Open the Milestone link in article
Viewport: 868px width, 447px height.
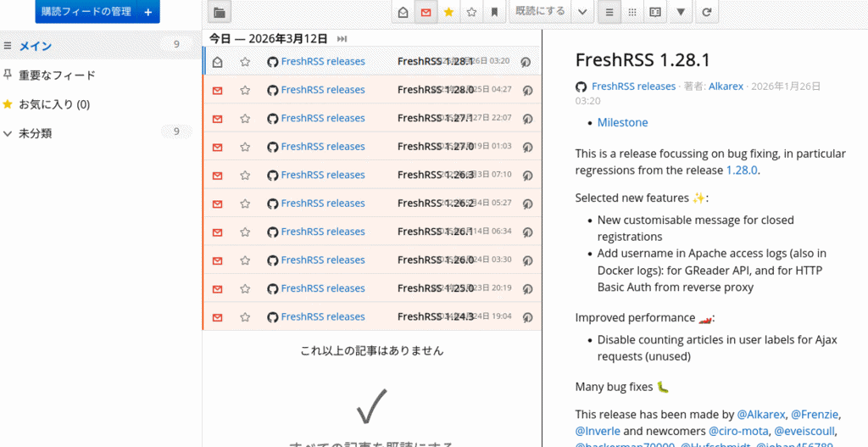coord(622,122)
